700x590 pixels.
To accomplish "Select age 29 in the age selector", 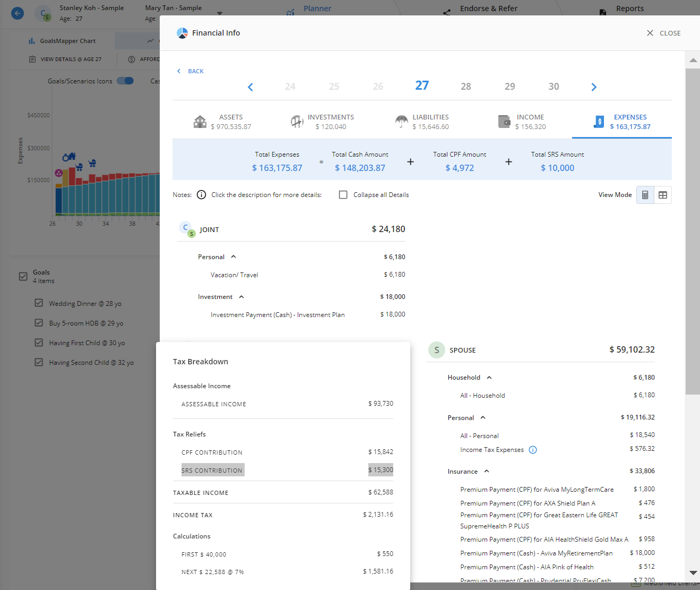I will coord(510,87).
